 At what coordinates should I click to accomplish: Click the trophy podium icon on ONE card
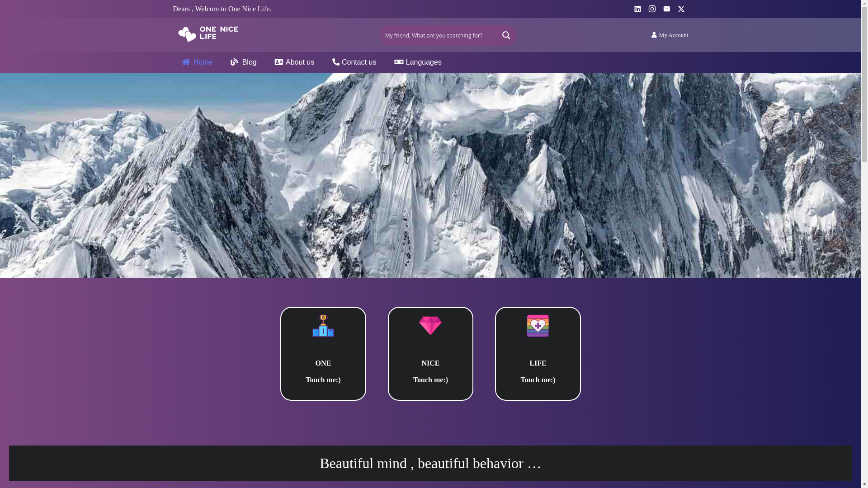pos(323,326)
